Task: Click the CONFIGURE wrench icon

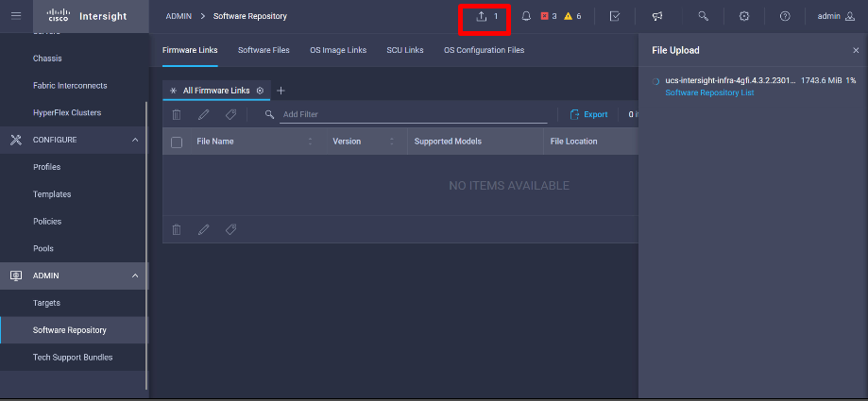Action: [x=16, y=140]
